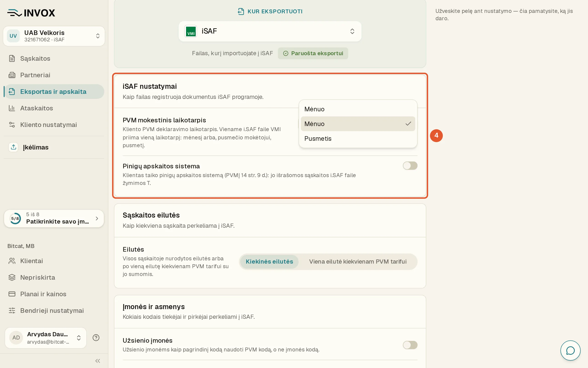Image resolution: width=588 pixels, height=368 pixels.
Task: Open the iSAF export target dropdown
Action: coord(270,32)
